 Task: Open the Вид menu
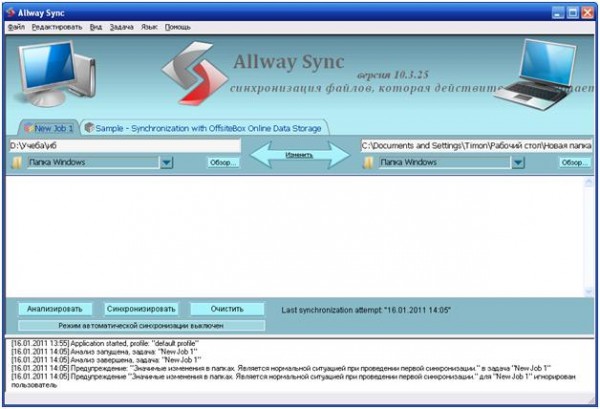[96, 27]
